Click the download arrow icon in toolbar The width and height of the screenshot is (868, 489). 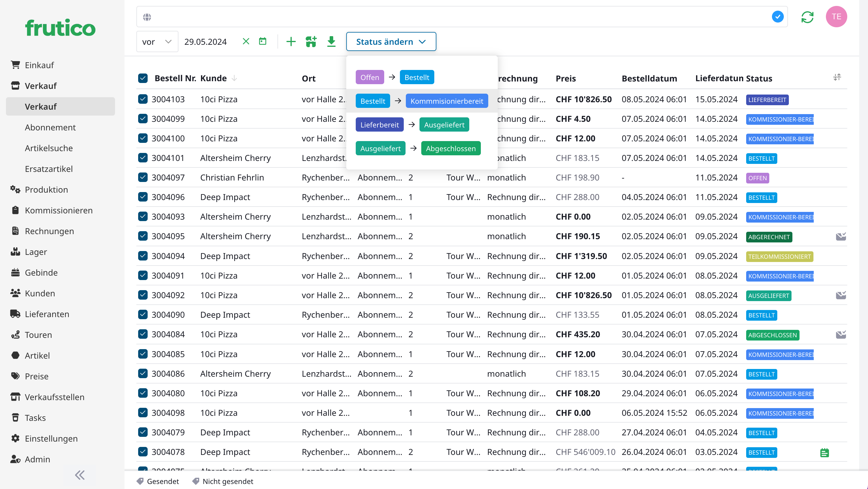pyautogui.click(x=331, y=42)
